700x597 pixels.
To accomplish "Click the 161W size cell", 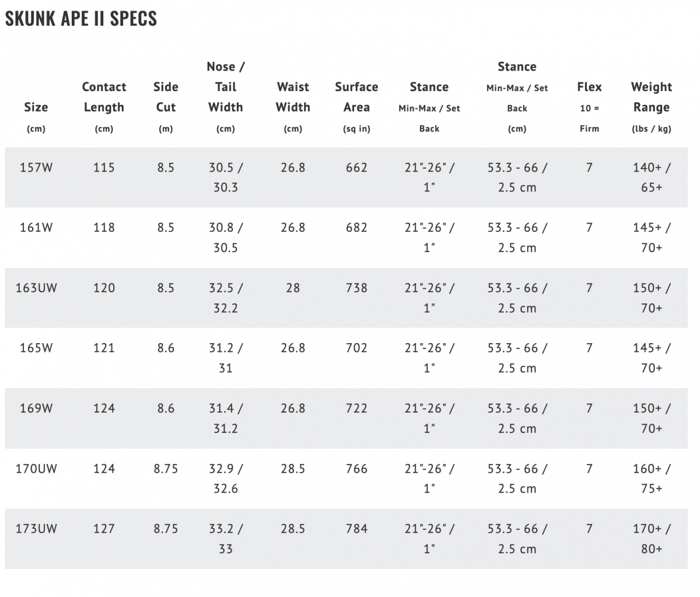I will tap(36, 228).
